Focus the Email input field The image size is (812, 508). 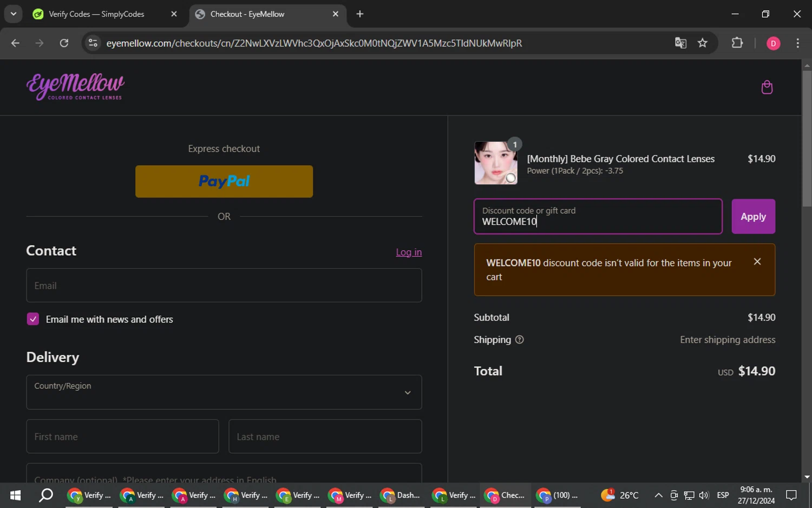click(224, 285)
